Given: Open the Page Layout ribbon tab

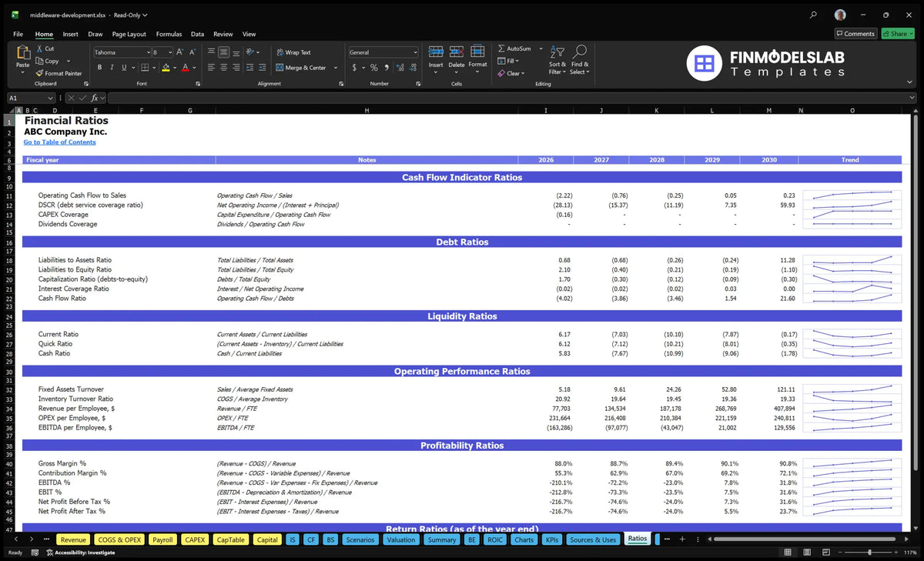Looking at the screenshot, I should pyautogui.click(x=129, y=34).
